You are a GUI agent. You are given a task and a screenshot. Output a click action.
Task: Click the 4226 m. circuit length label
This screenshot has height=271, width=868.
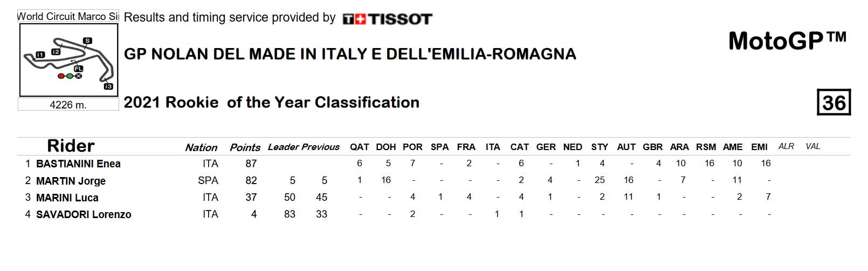click(x=68, y=105)
